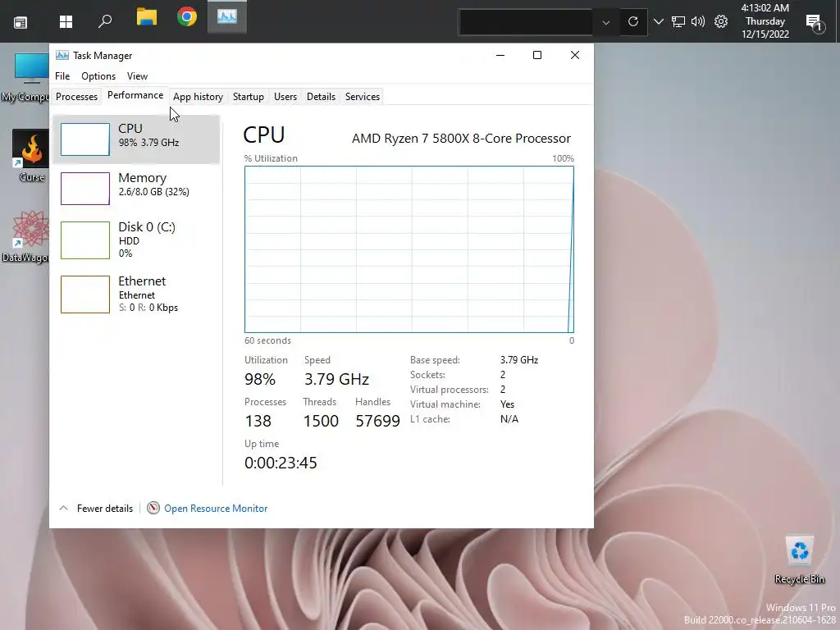Screen dimensions: 840x630
Task: Minimize the Task Manager window
Action: 500,55
